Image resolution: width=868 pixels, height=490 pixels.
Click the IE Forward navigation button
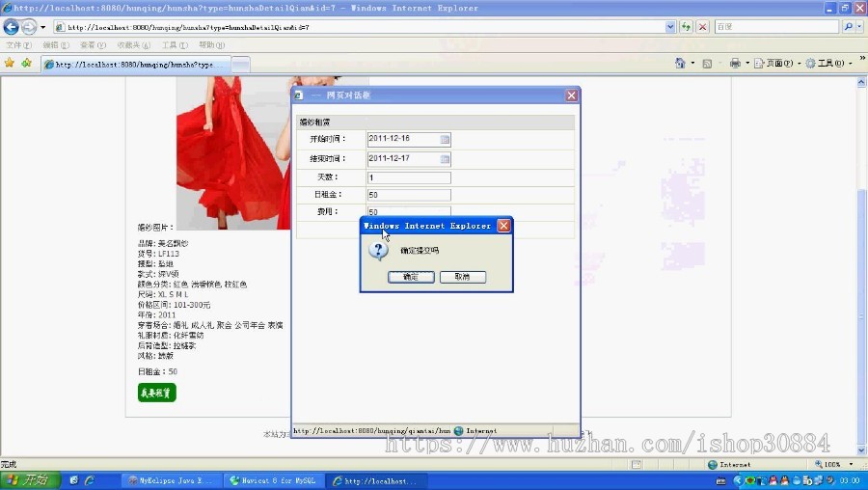(x=28, y=27)
